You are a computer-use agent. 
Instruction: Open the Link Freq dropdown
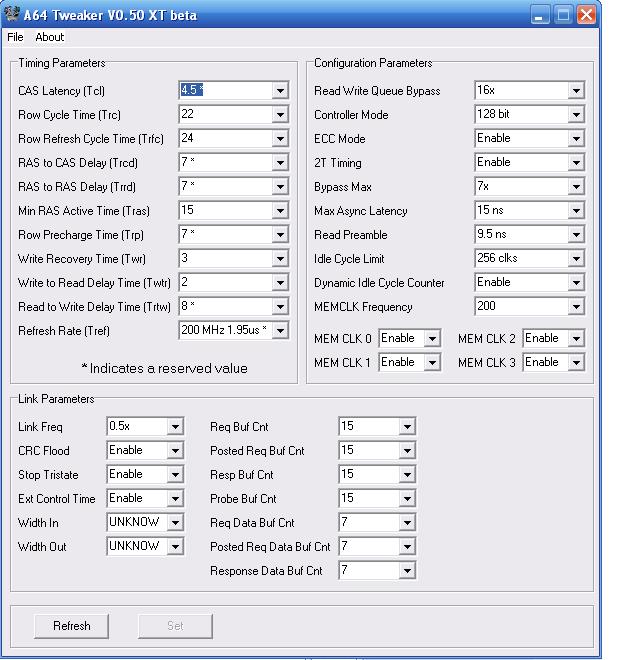[x=175, y=427]
